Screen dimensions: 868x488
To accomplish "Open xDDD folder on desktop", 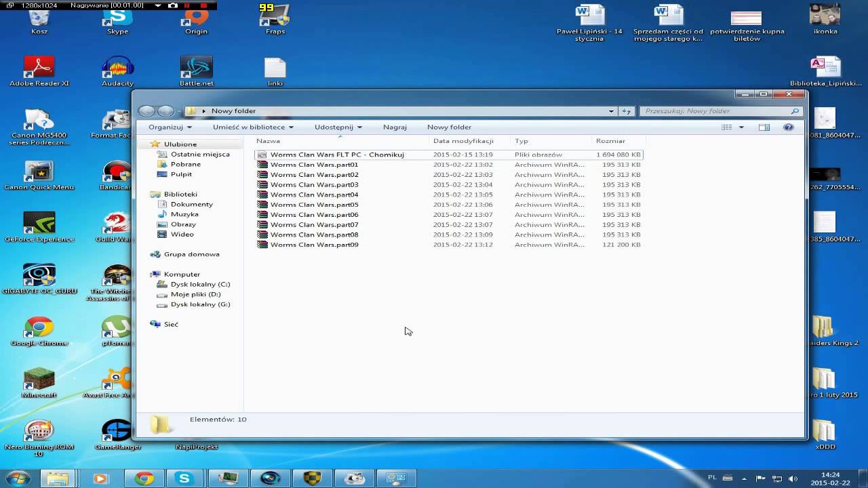I will coord(825,435).
